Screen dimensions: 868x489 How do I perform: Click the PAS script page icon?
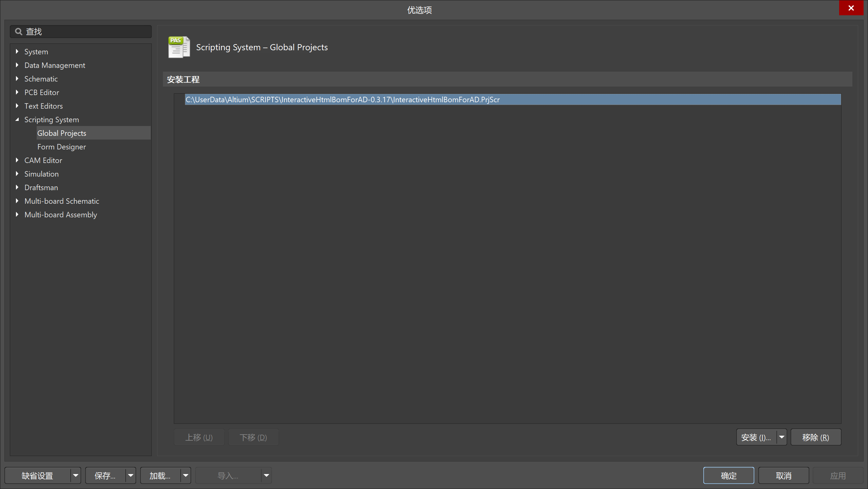click(x=179, y=47)
